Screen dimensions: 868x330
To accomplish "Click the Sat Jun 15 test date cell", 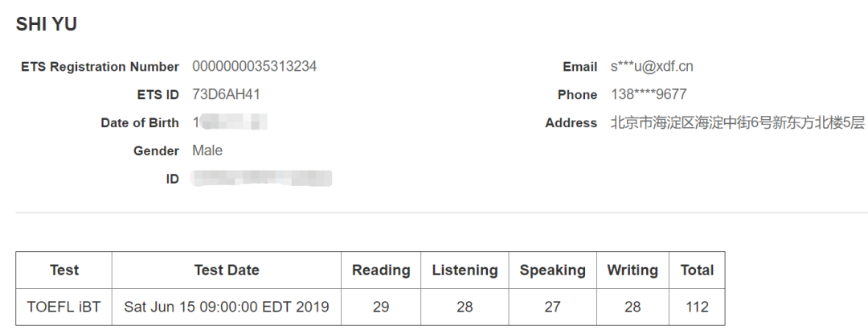I will click(227, 307).
